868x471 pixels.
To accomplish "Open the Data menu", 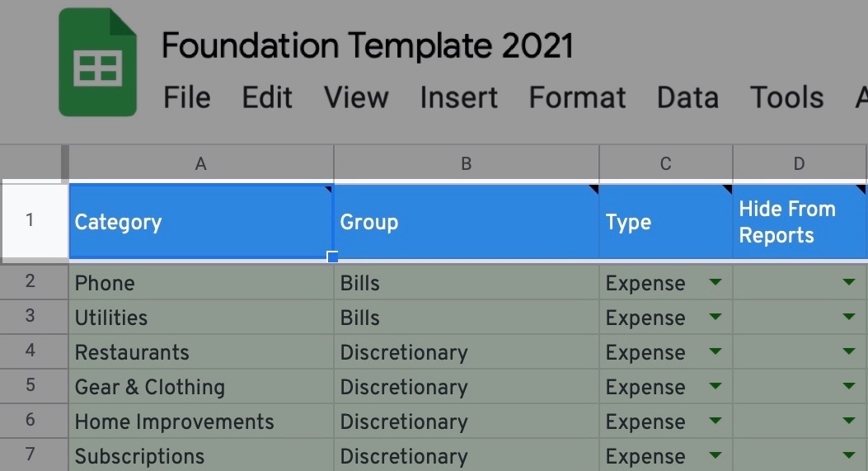I will [687, 97].
